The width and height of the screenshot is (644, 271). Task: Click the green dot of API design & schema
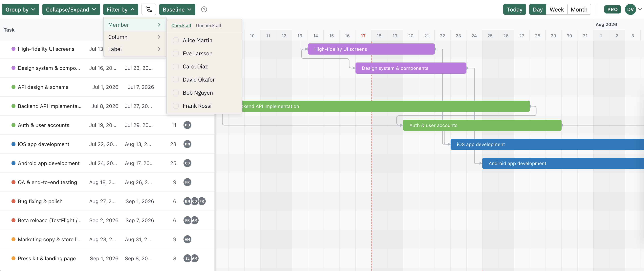13,87
